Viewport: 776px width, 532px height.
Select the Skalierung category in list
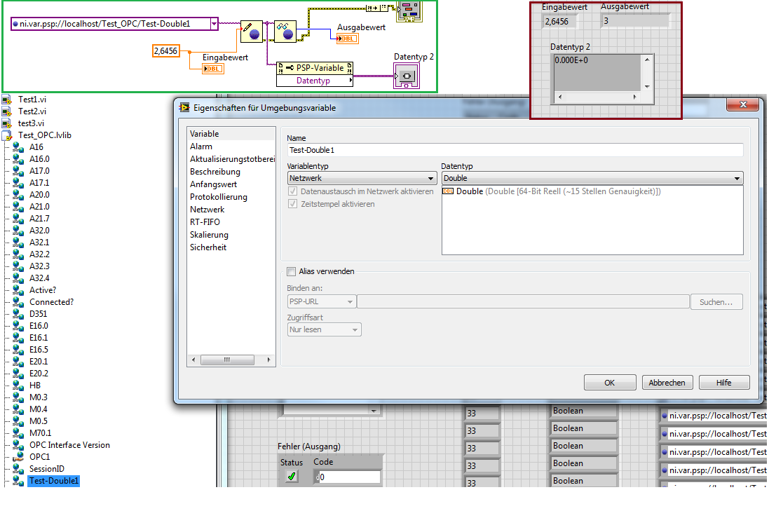209,235
